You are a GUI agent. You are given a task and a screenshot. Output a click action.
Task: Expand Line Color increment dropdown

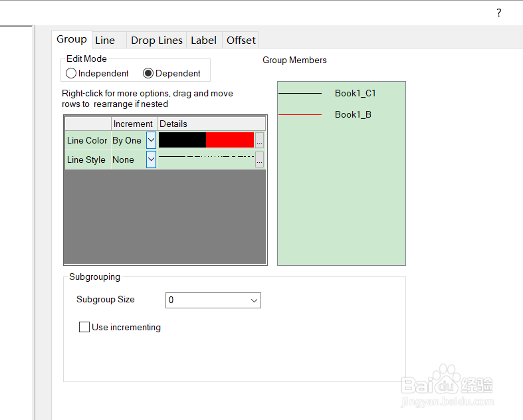click(x=151, y=140)
